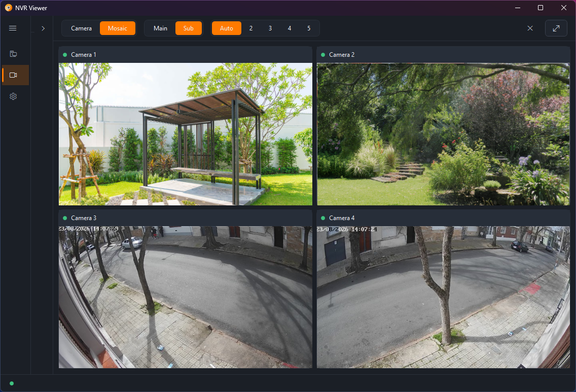Close the mosaic view with X icon

pyautogui.click(x=530, y=28)
